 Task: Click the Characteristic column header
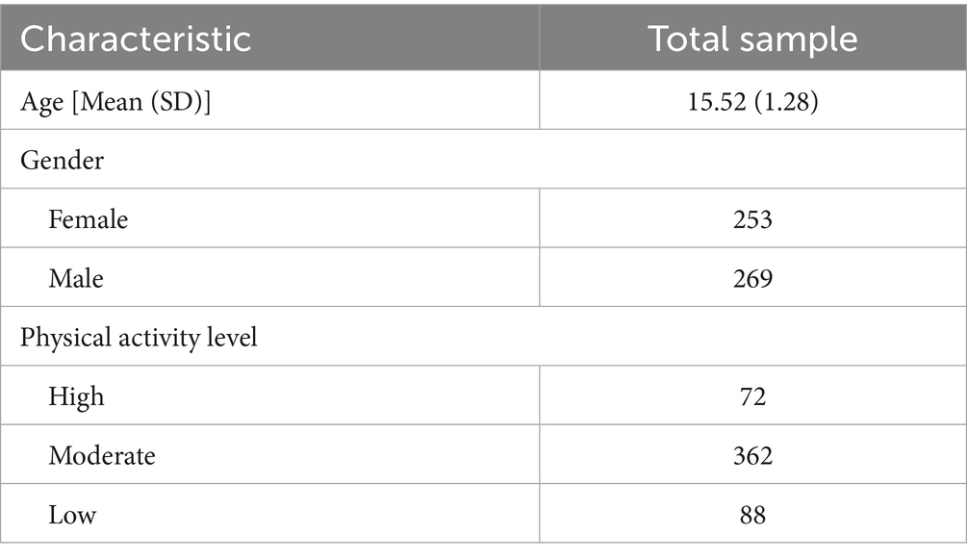[136, 38]
